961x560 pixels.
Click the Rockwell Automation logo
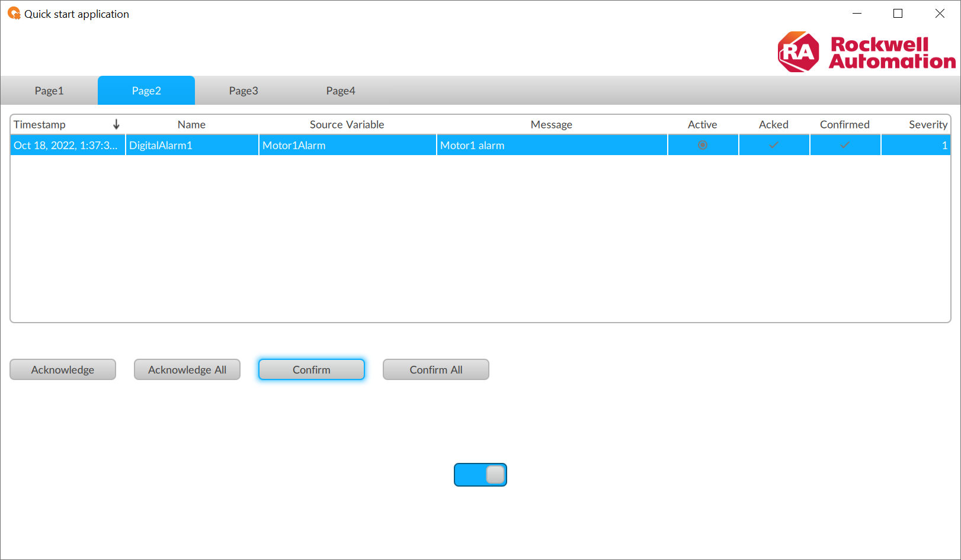point(866,52)
